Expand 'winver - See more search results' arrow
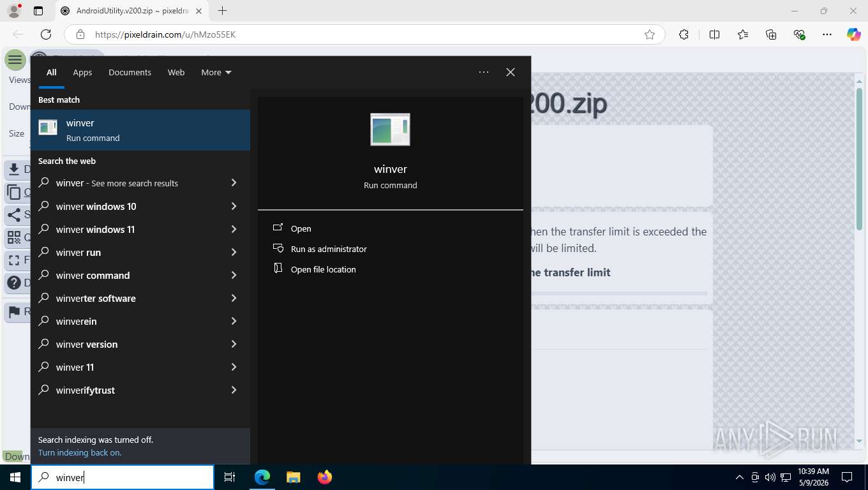 point(234,183)
